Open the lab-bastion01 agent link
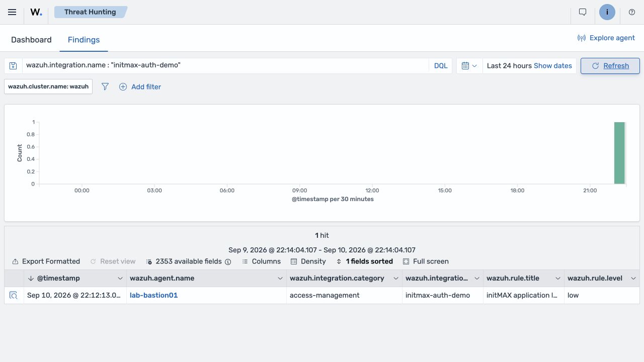The width and height of the screenshot is (644, 362). pyautogui.click(x=154, y=295)
